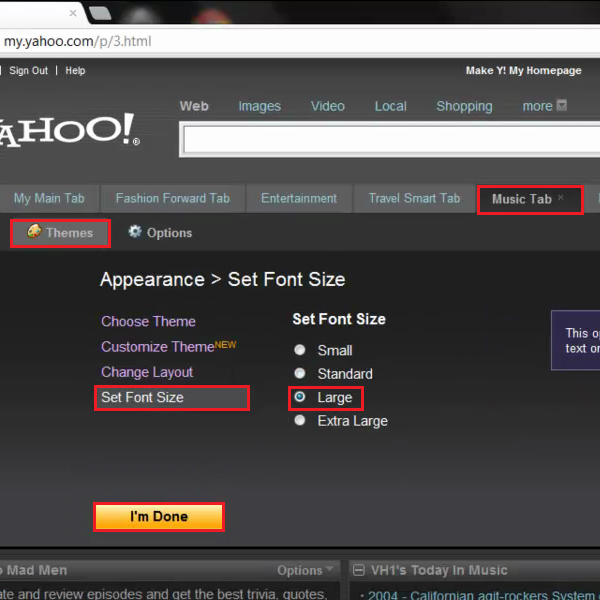The width and height of the screenshot is (600, 600).
Task: Open the new browser tab button
Action: (100, 13)
